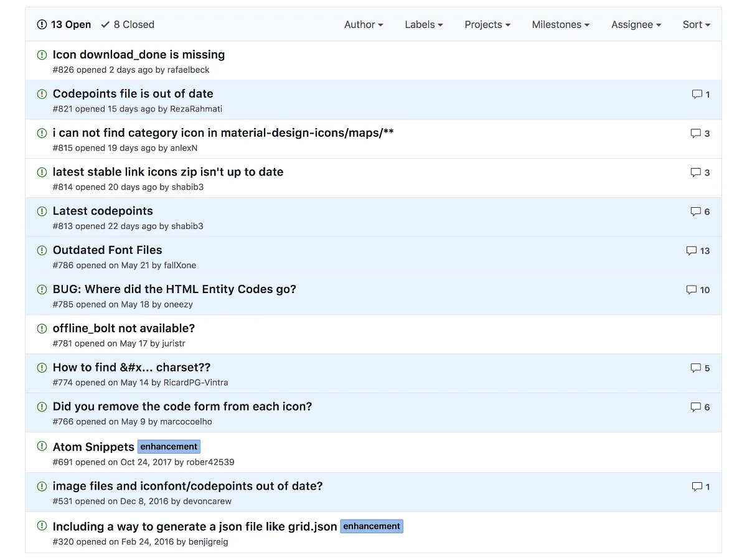Click open-issue icon beside 'Outdated Font Files'
The width and height of the screenshot is (747, 560).
(42, 250)
